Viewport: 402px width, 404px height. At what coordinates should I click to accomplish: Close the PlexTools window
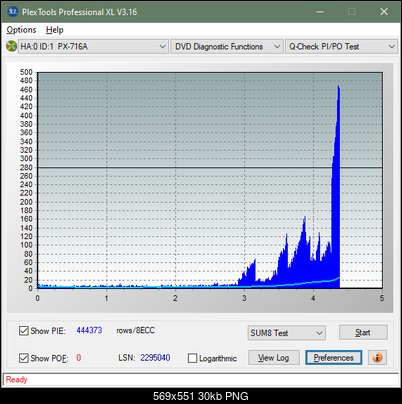click(x=384, y=12)
